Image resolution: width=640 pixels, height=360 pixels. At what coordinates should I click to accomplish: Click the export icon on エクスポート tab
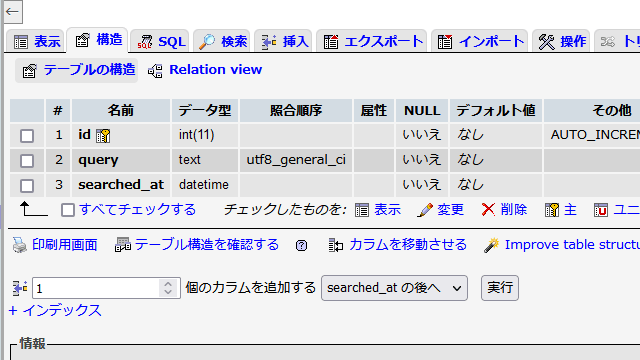(x=331, y=42)
